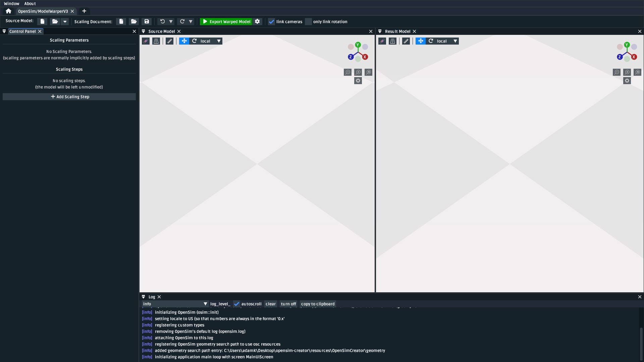
Task: Zoom in on Source Model viewport
Action: pos(358,72)
